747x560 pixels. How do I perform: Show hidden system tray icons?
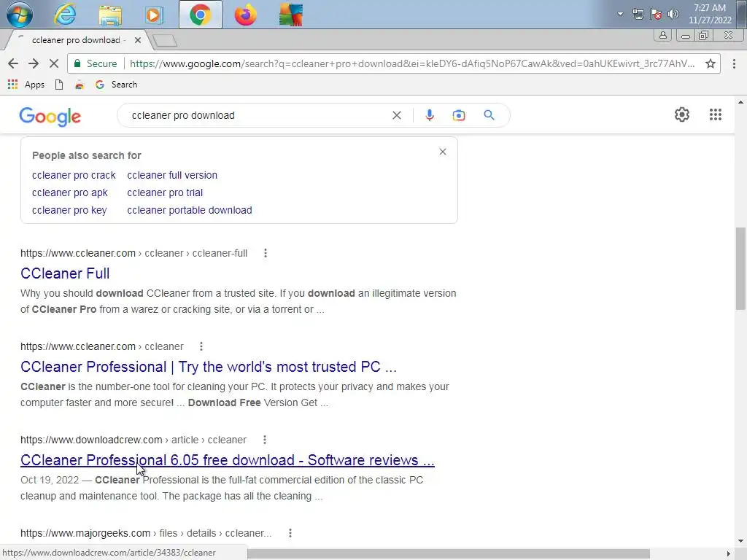point(620,14)
